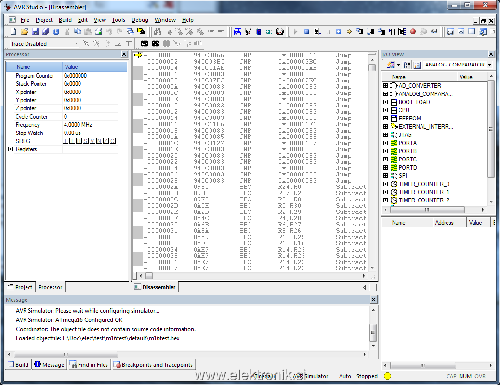Click the Stop Debugging blue square icon

[x=306, y=32]
